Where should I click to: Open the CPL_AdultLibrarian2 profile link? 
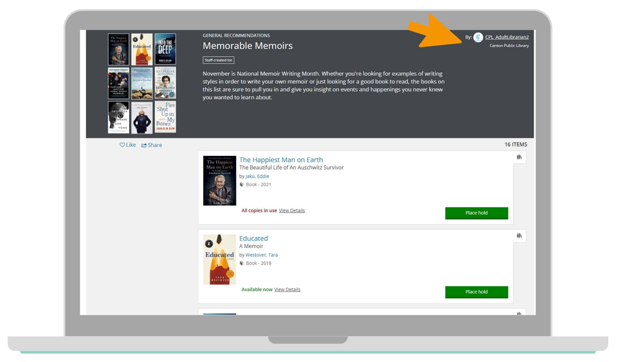(x=507, y=37)
